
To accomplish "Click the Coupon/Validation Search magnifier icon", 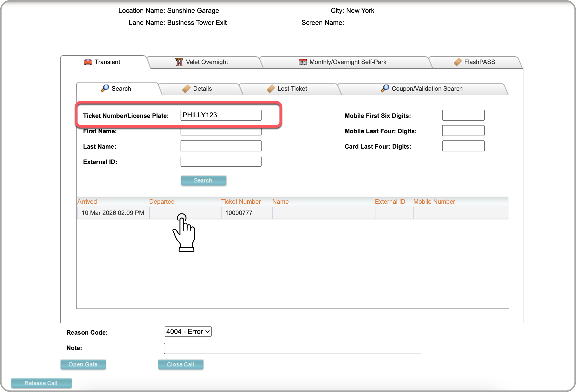I will pyautogui.click(x=385, y=88).
